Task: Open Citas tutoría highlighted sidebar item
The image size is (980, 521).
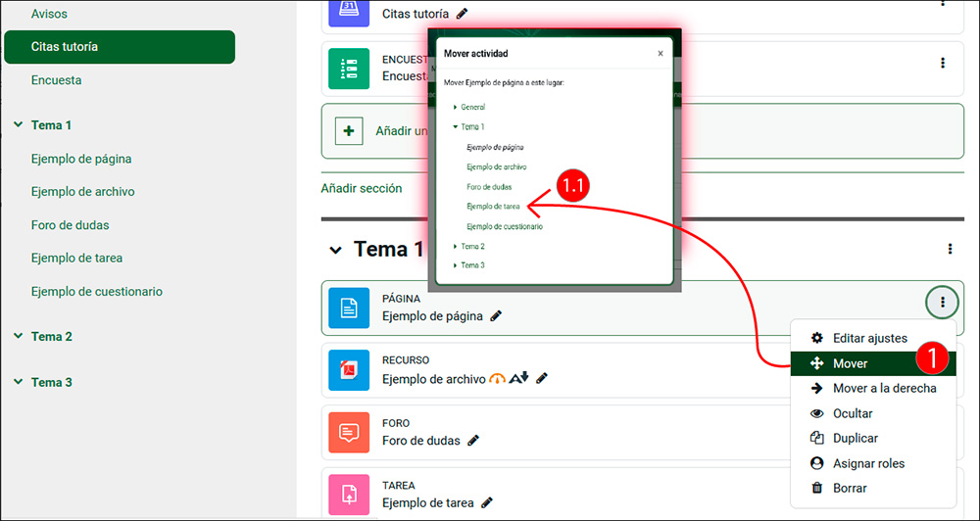Action: click(x=120, y=47)
